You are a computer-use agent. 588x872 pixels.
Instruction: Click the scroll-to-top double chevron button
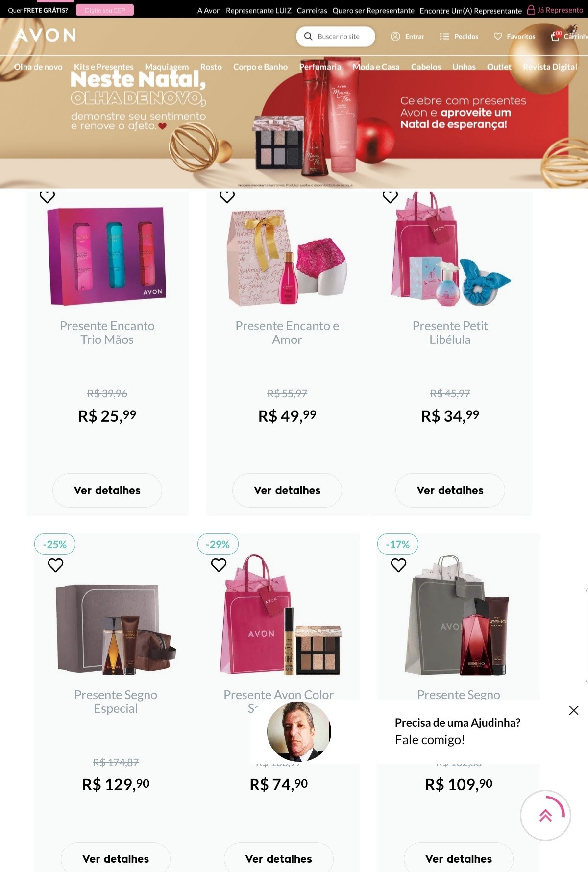coord(545,815)
